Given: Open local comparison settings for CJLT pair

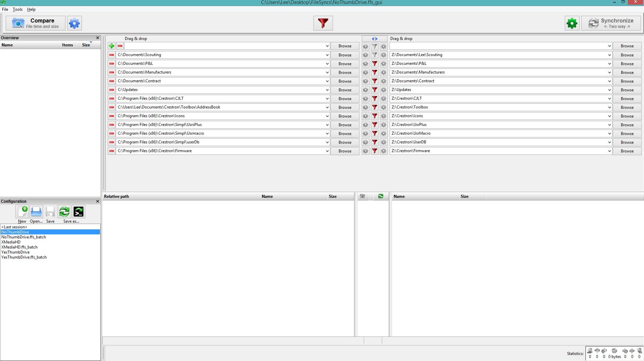Looking at the screenshot, I should pyautogui.click(x=365, y=98).
